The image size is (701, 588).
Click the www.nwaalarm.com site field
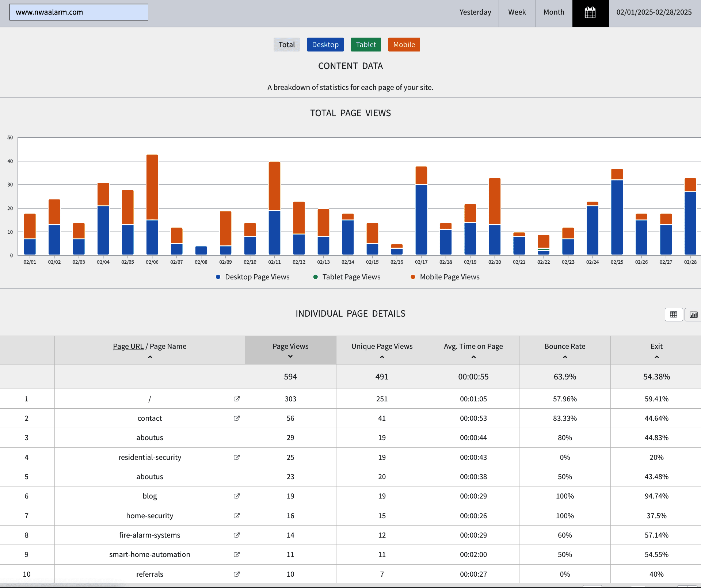[x=79, y=12]
